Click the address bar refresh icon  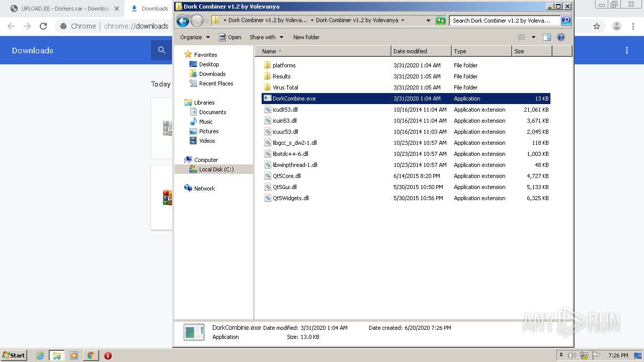pyautogui.click(x=441, y=21)
